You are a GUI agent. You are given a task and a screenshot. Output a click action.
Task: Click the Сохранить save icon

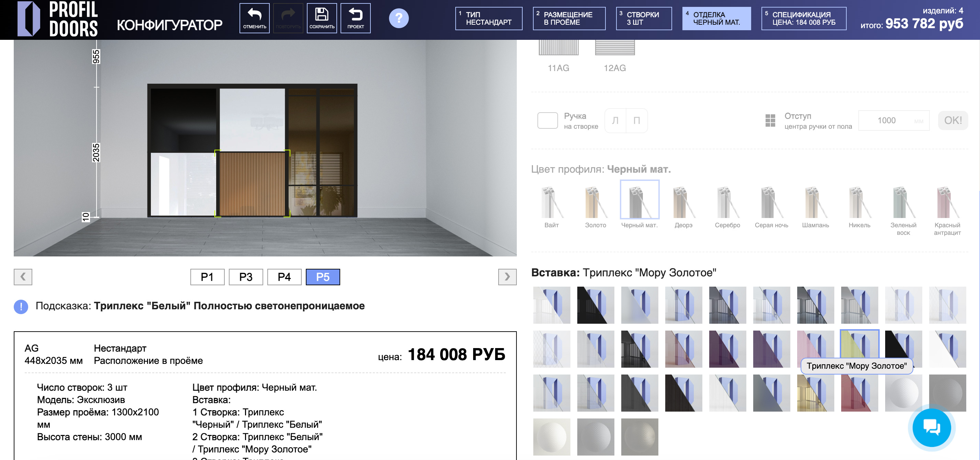322,18
